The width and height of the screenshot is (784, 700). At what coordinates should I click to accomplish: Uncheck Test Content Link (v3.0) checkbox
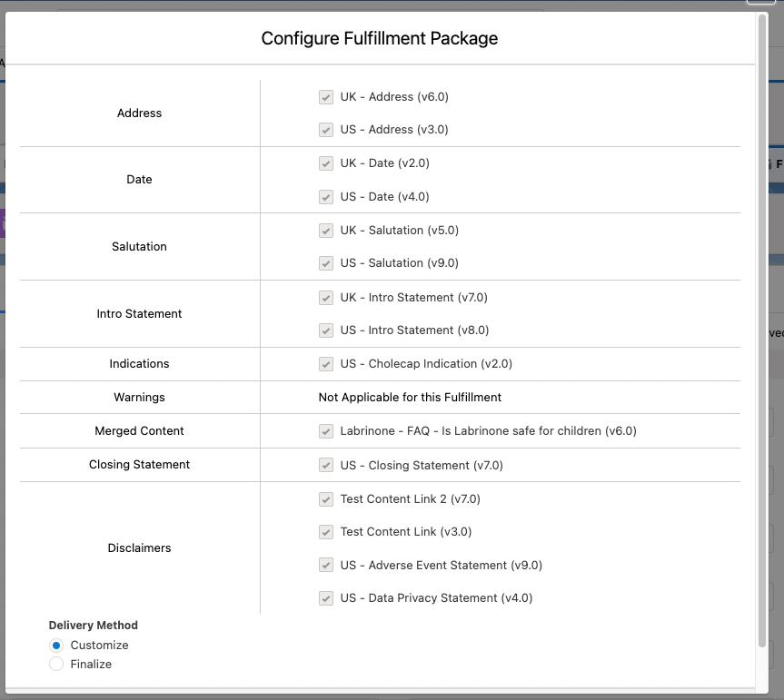(x=326, y=532)
